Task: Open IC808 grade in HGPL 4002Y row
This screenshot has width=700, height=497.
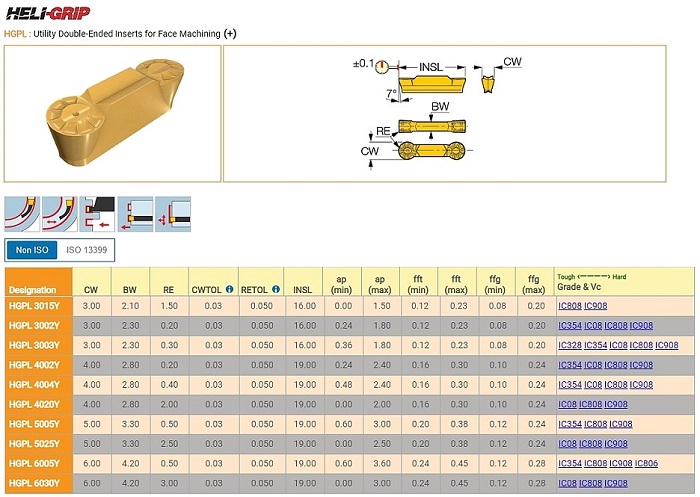Action: coord(616,365)
